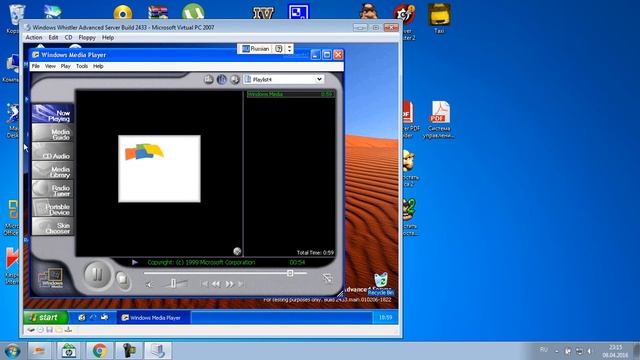Open Virtual PC CD menu
The height and width of the screenshot is (360, 640).
tap(68, 38)
